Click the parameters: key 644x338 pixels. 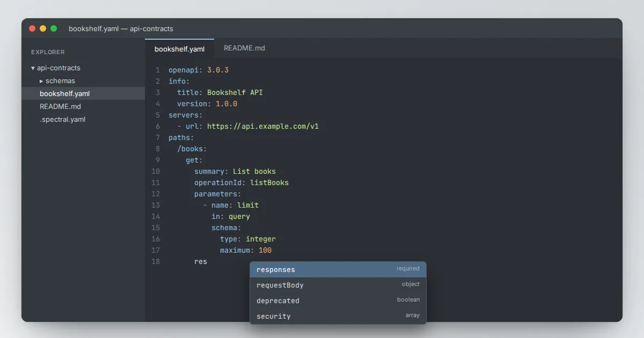coord(218,194)
